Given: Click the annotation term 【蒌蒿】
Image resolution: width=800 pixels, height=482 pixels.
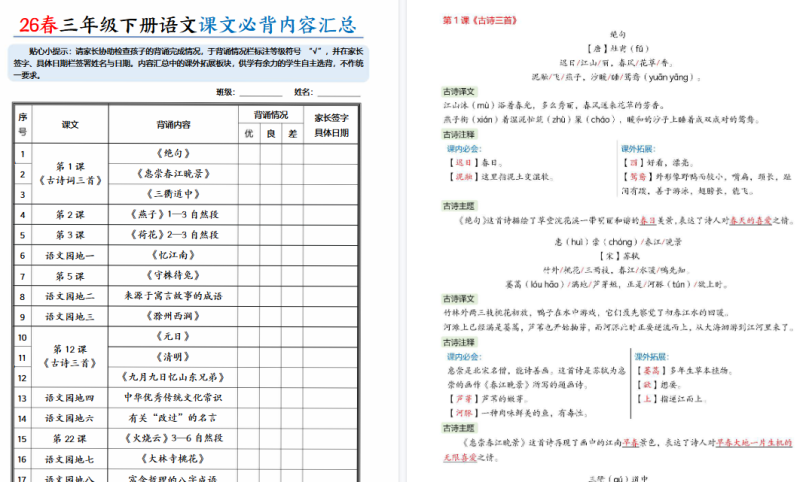Looking at the screenshot, I should [651, 370].
